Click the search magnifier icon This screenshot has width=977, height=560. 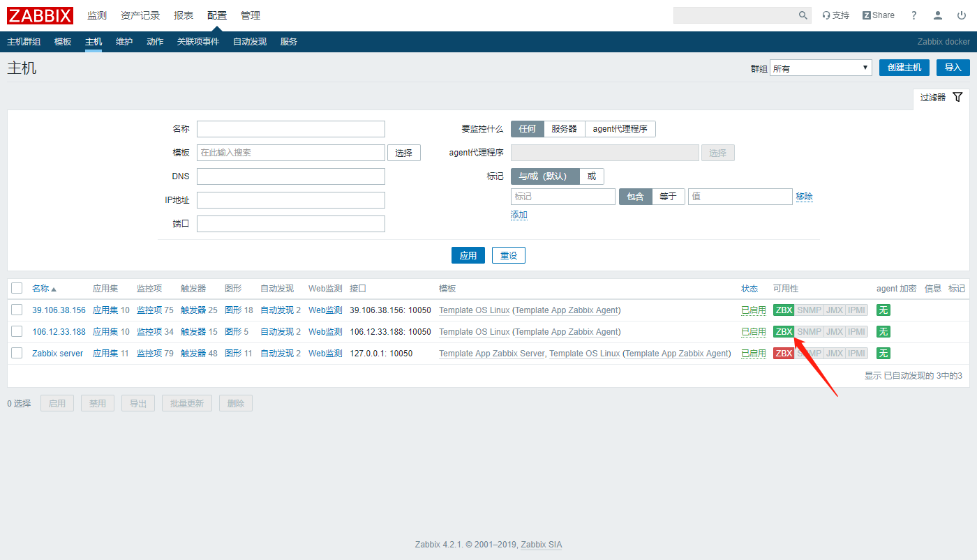pos(803,15)
